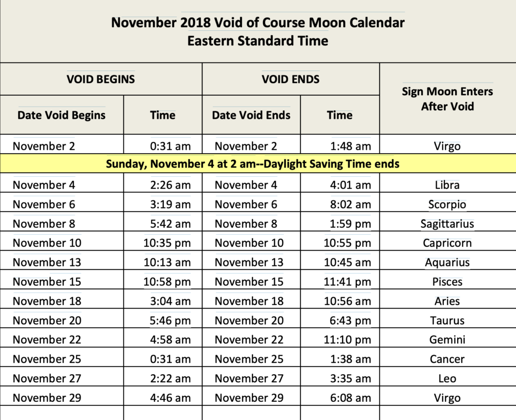The height and width of the screenshot is (420, 516).
Task: Click the Aries sign cell
Action: coord(447,301)
